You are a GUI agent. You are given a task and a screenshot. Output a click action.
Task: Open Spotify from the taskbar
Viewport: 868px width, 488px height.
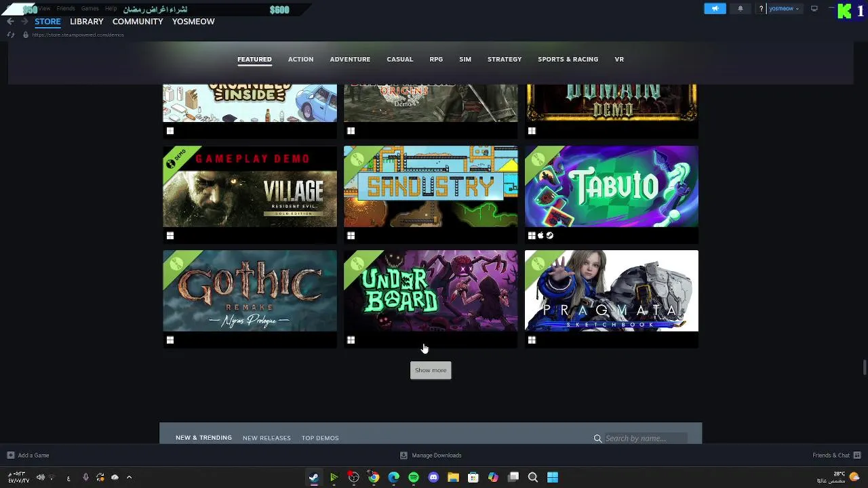[414, 477]
